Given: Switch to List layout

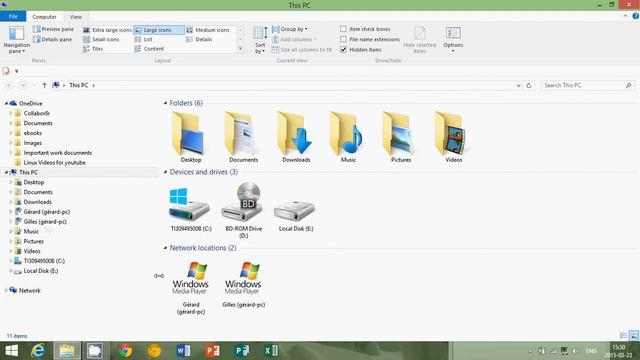Looking at the screenshot, I should (x=143, y=39).
